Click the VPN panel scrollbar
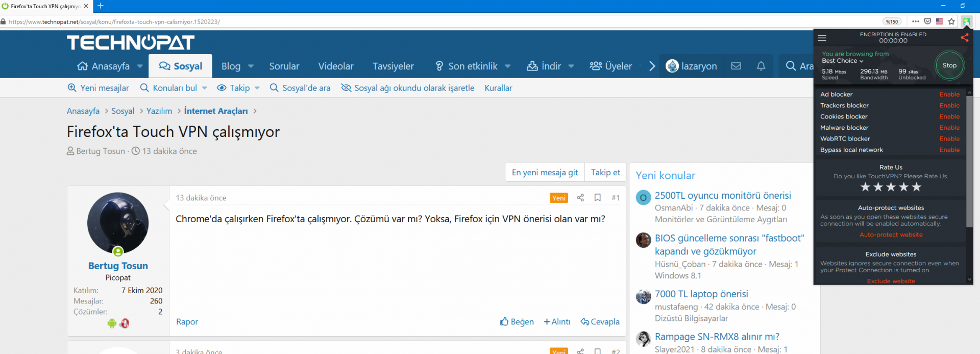This screenshot has height=354, width=980. [x=969, y=161]
